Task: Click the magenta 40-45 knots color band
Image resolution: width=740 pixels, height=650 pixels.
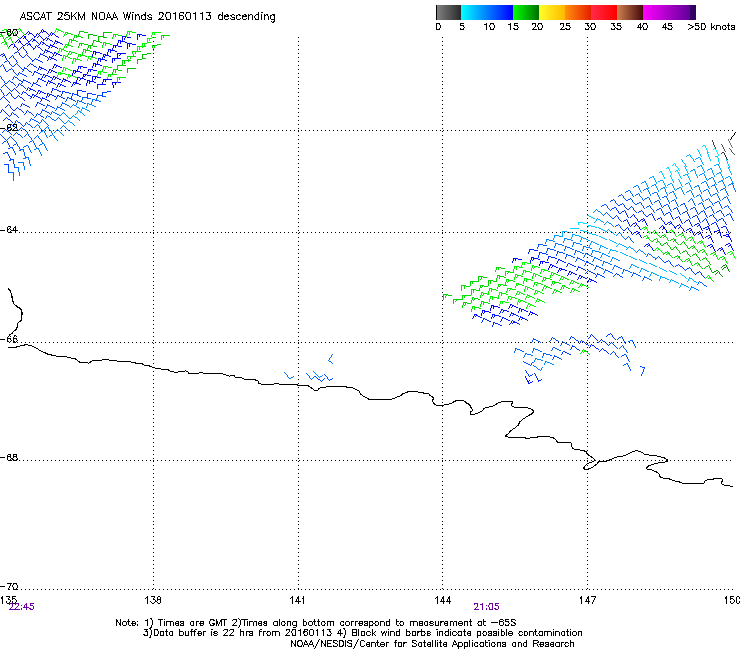Action: tap(656, 12)
